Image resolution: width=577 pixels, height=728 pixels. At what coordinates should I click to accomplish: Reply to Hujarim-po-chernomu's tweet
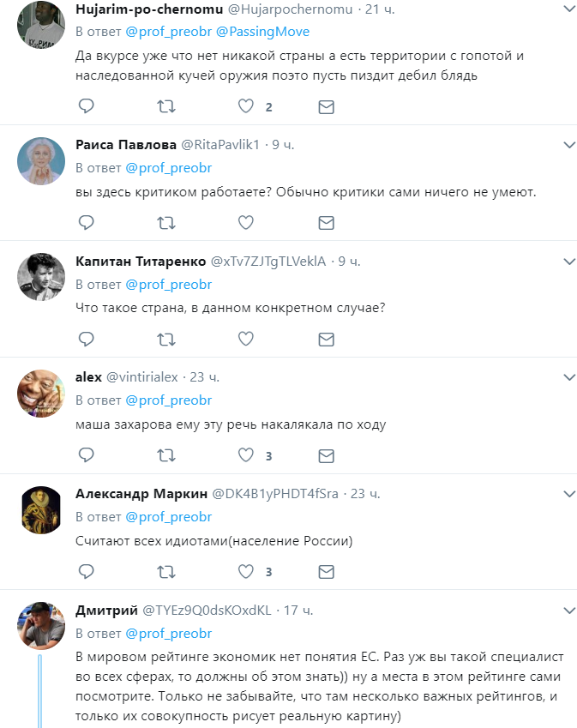(x=87, y=106)
